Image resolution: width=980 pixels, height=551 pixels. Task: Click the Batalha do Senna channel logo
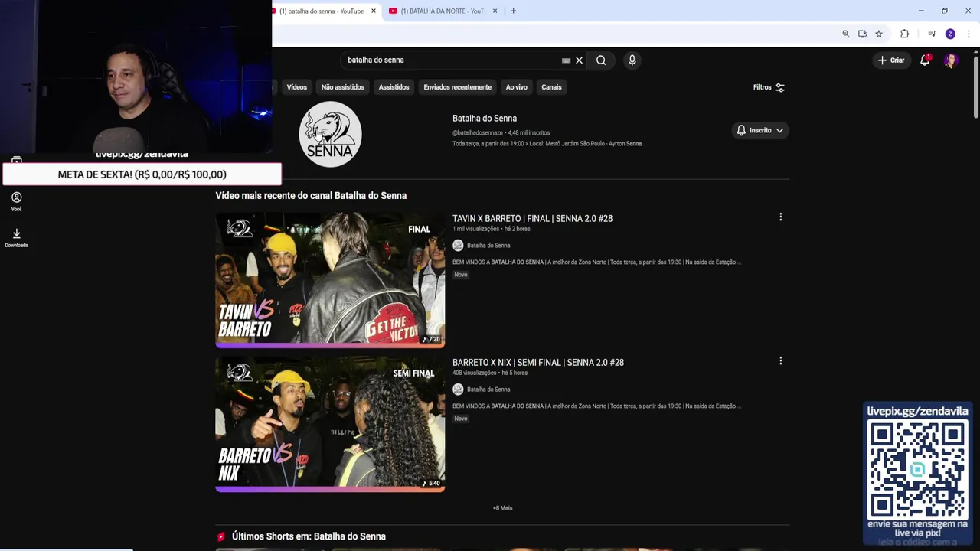point(330,134)
